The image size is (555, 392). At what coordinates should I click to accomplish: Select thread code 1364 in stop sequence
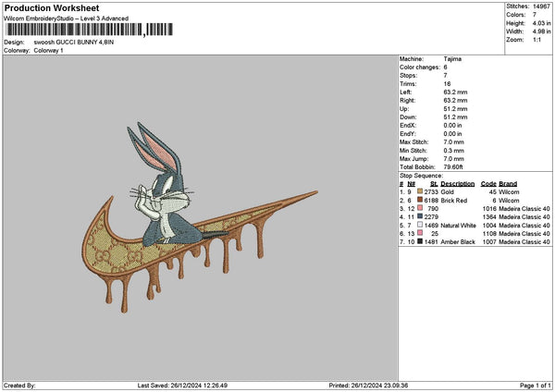[x=489, y=217]
